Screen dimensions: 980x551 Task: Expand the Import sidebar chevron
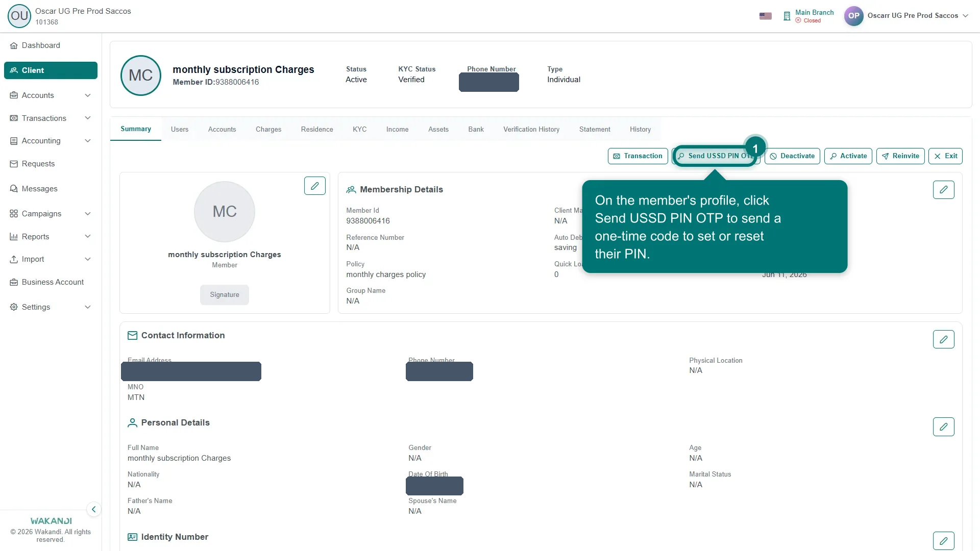[x=88, y=259]
